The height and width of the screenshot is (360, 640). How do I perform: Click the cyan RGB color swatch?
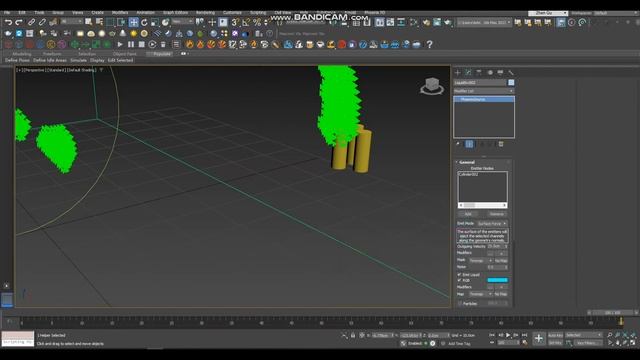tap(498, 280)
